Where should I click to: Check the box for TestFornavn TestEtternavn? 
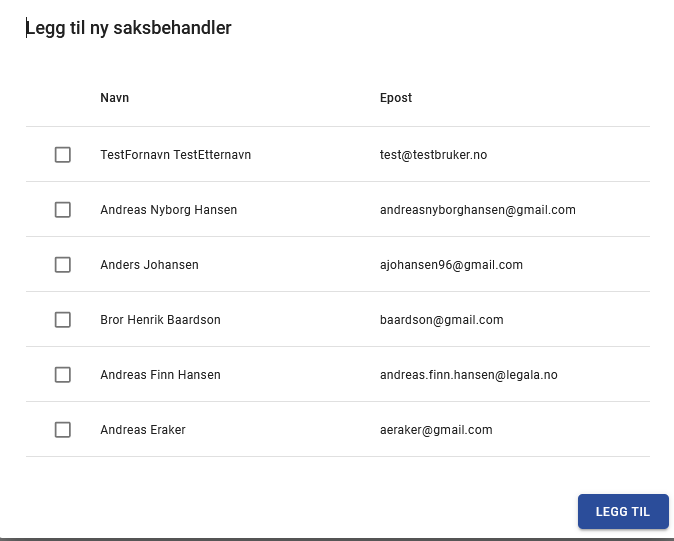pyautogui.click(x=63, y=155)
